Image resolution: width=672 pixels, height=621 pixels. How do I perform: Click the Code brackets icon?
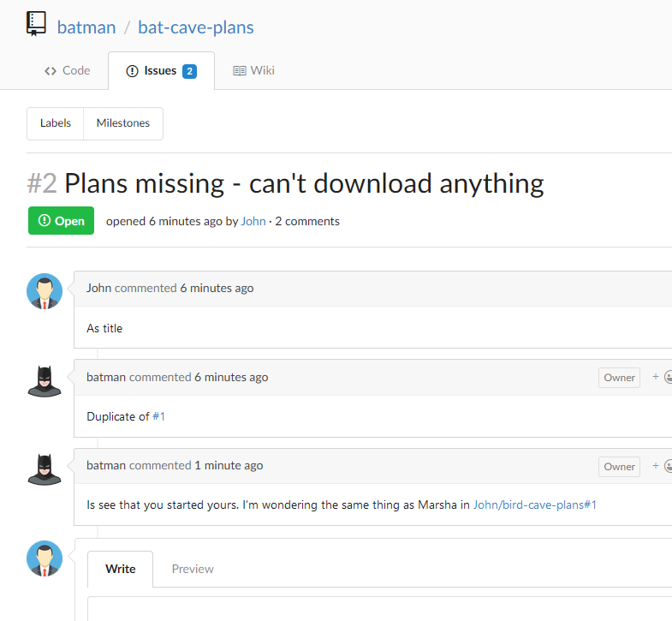click(x=51, y=71)
